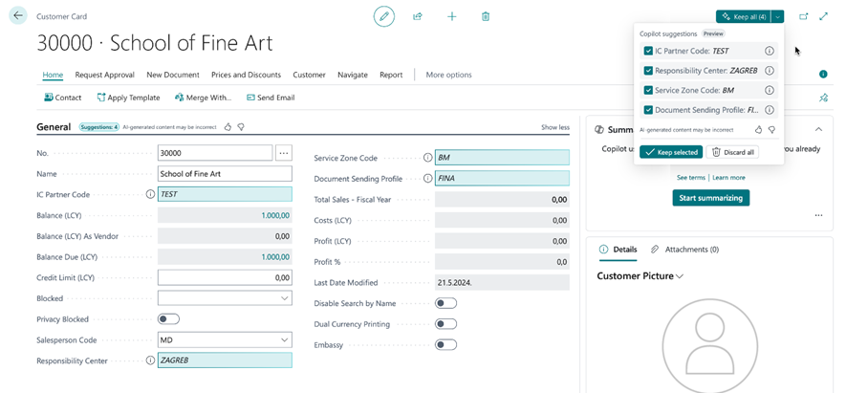The image size is (868, 393).
Task: Click Show less in General section
Action: coord(555,127)
